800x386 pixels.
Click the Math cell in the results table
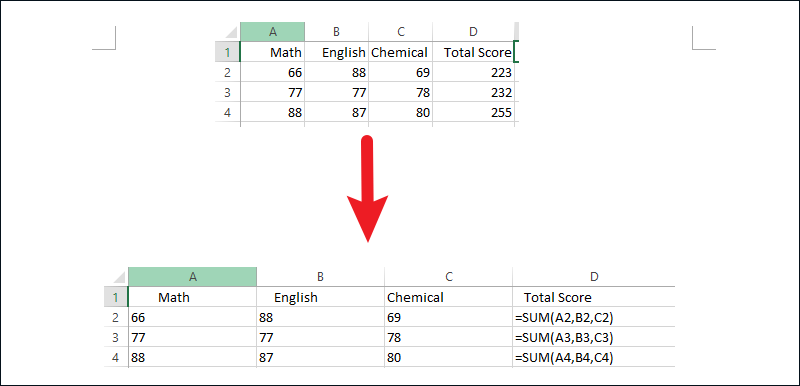(272, 52)
